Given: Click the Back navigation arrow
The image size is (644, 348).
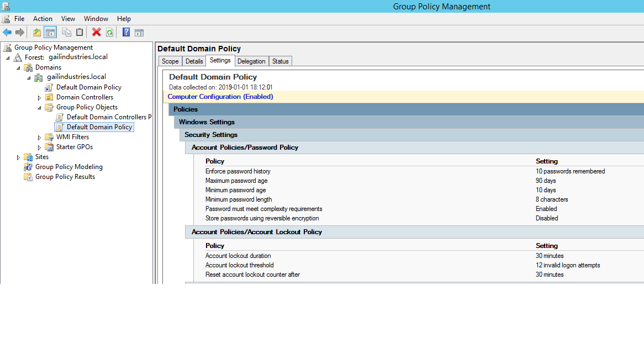Looking at the screenshot, I should coord(7,32).
